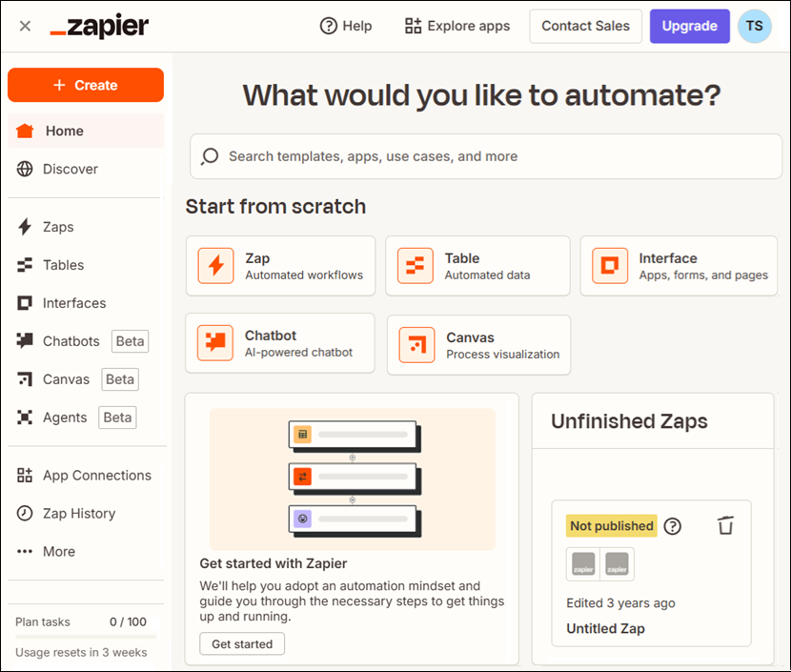Viewport: 791px width, 672px height.
Task: Click the second Zapier app icon in Untitled Zap
Action: (617, 564)
